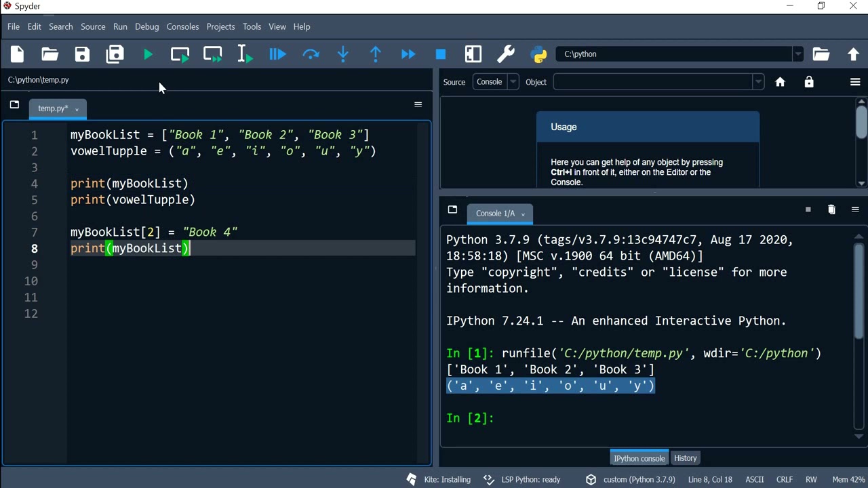The height and width of the screenshot is (488, 868).
Task: Run selection or current line
Action: pyautogui.click(x=245, y=54)
